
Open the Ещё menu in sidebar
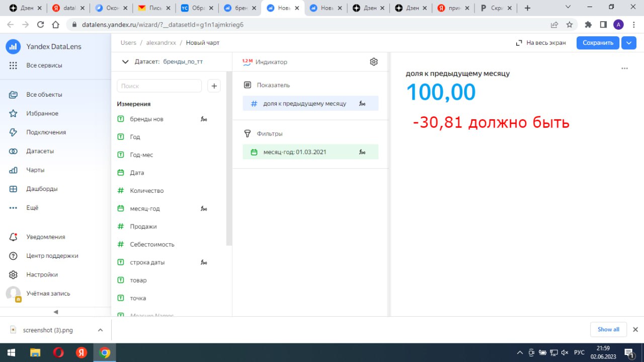click(x=32, y=207)
